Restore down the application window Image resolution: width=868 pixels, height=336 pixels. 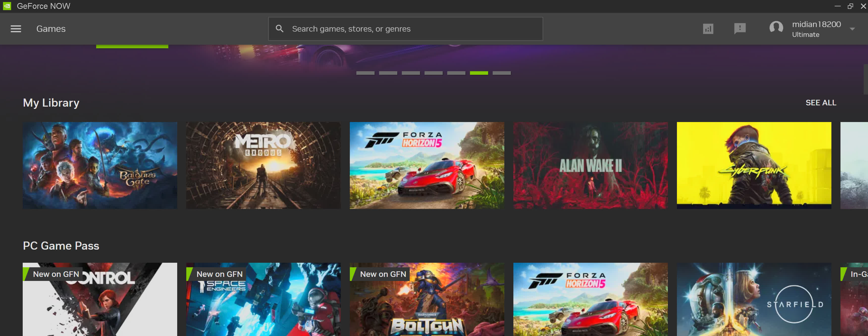850,6
